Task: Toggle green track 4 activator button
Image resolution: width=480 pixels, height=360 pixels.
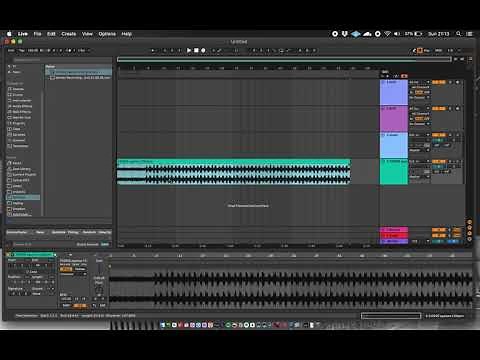Action: point(439,161)
